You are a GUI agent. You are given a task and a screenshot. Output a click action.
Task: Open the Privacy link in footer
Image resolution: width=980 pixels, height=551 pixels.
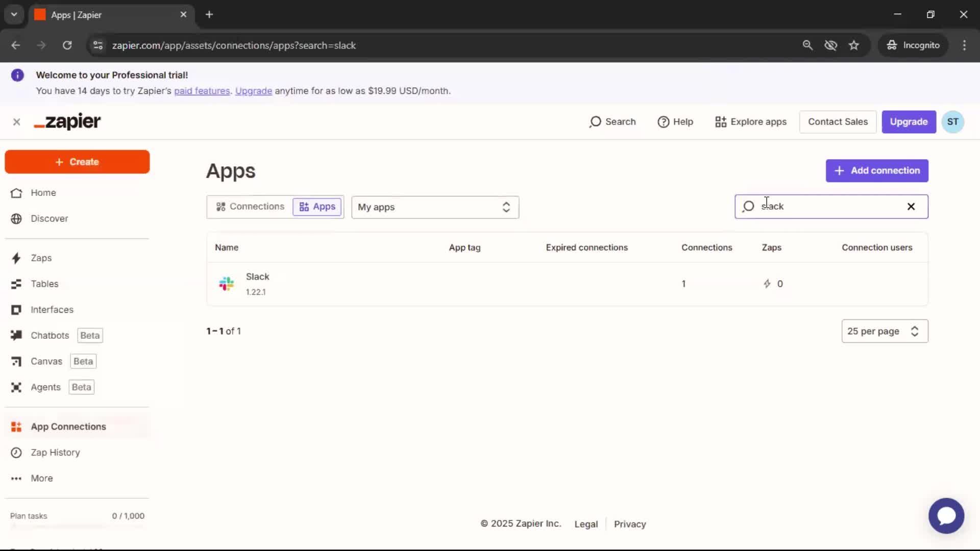pos(629,524)
